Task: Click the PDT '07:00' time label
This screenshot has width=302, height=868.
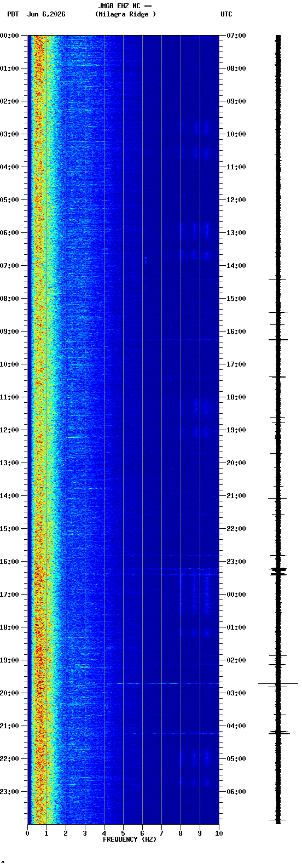Action: pyautogui.click(x=10, y=266)
